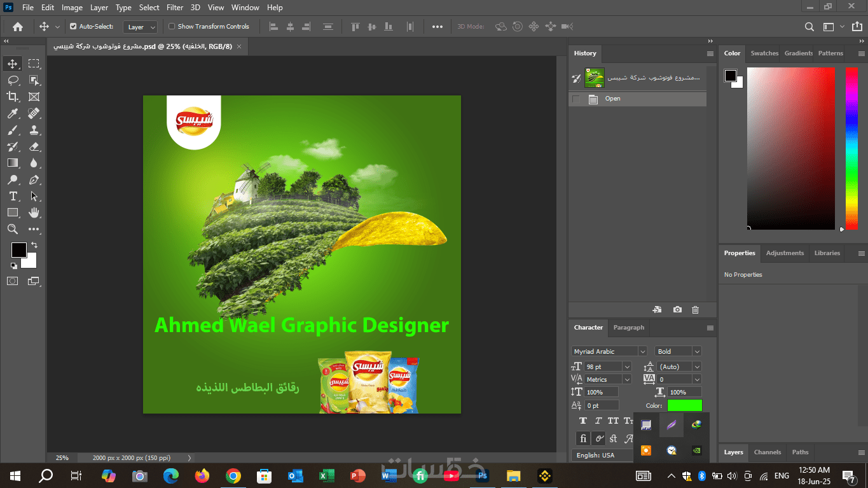Select the Rectangular Marquee tool
The width and height of the screenshot is (868, 488).
tap(34, 64)
